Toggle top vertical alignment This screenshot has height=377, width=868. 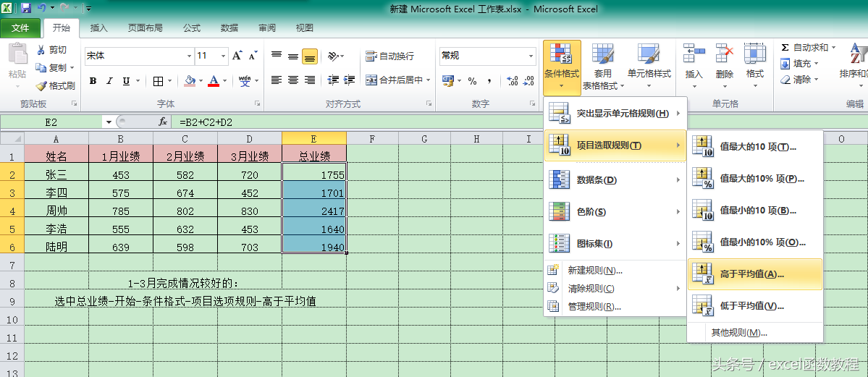pos(277,56)
